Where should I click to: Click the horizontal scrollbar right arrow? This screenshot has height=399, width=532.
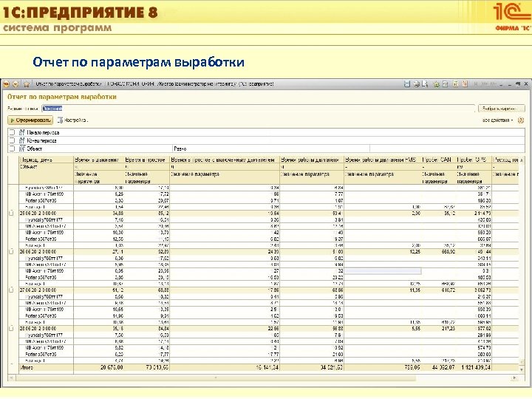515,378
